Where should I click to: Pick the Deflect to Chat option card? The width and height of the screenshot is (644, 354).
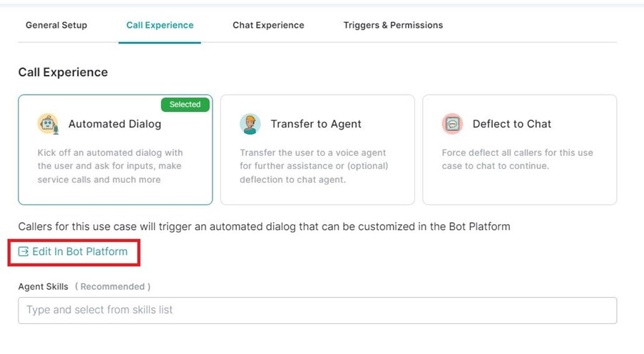[x=520, y=150]
